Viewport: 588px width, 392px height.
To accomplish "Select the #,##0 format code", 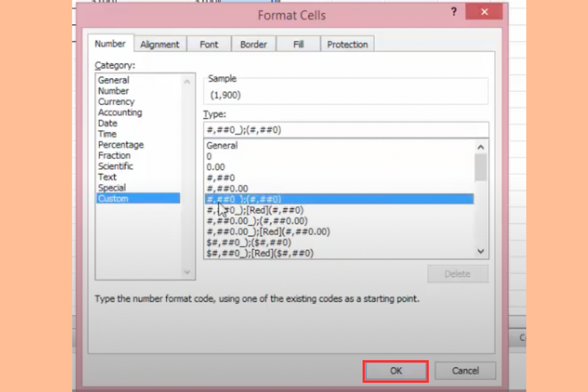I will (340, 178).
